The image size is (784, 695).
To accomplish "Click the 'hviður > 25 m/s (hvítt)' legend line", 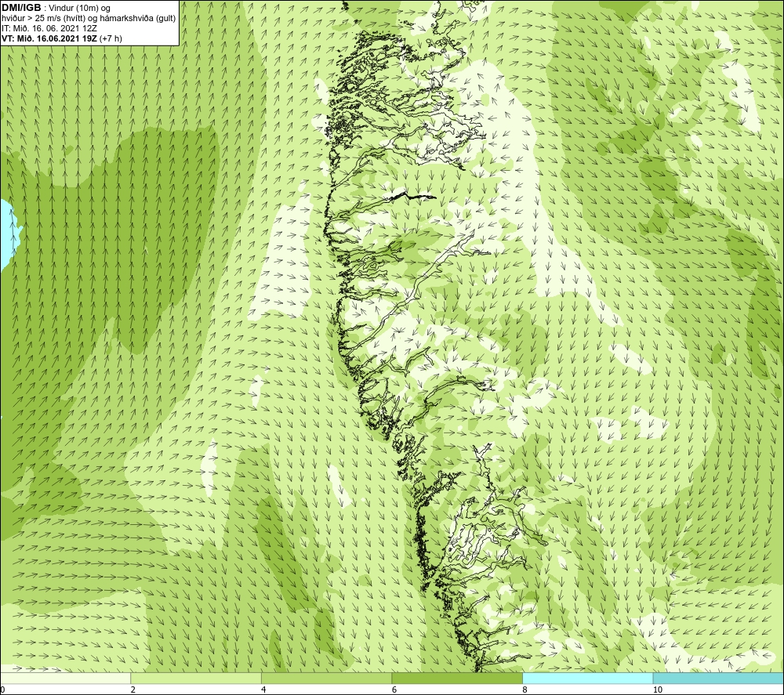I will pos(89,19).
